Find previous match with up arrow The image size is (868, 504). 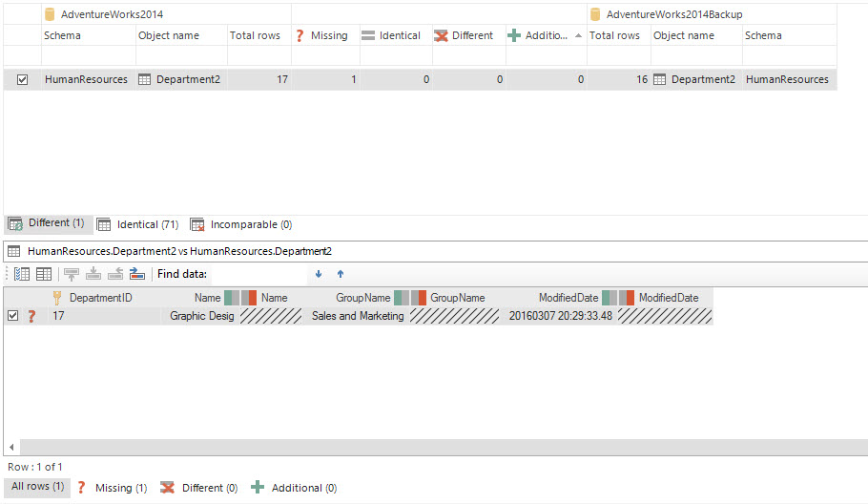(x=341, y=274)
